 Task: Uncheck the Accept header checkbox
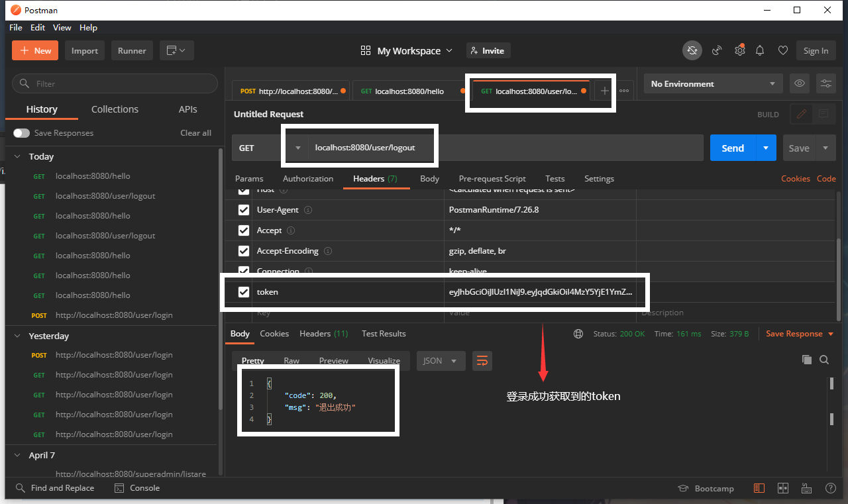pos(244,230)
